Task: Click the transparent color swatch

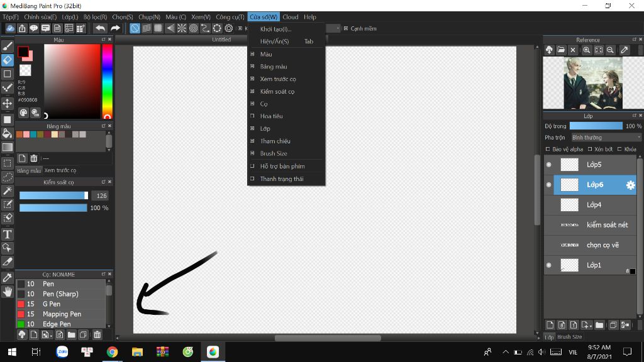Action: click(25, 70)
